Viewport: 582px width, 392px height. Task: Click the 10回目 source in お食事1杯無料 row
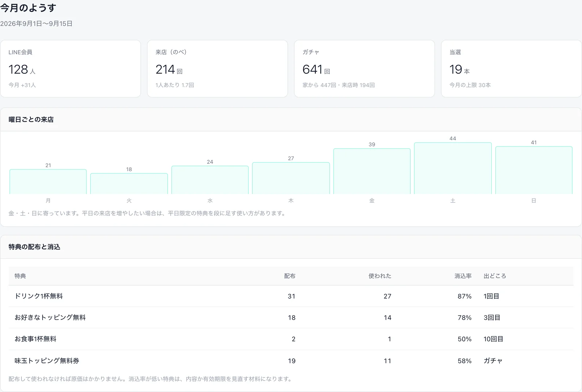coord(493,339)
